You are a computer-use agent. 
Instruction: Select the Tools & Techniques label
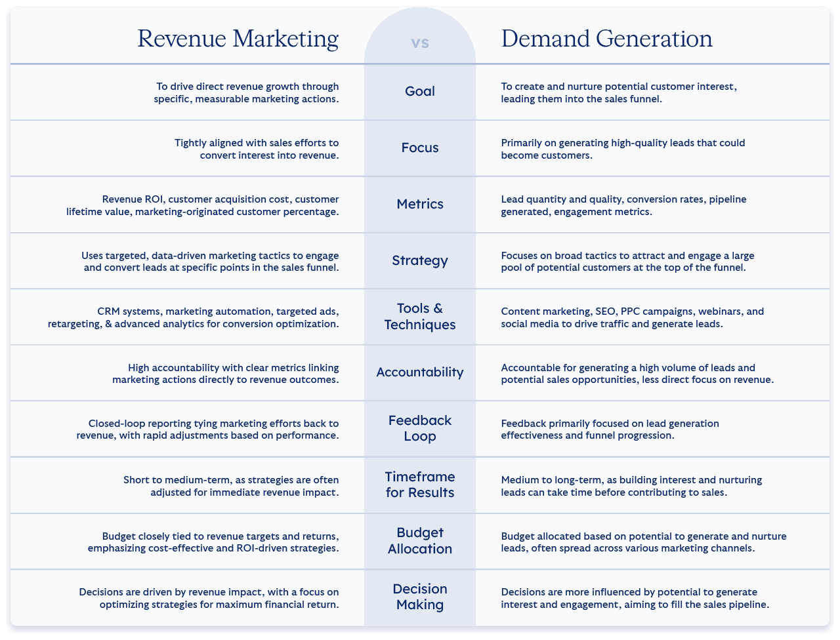coord(420,316)
